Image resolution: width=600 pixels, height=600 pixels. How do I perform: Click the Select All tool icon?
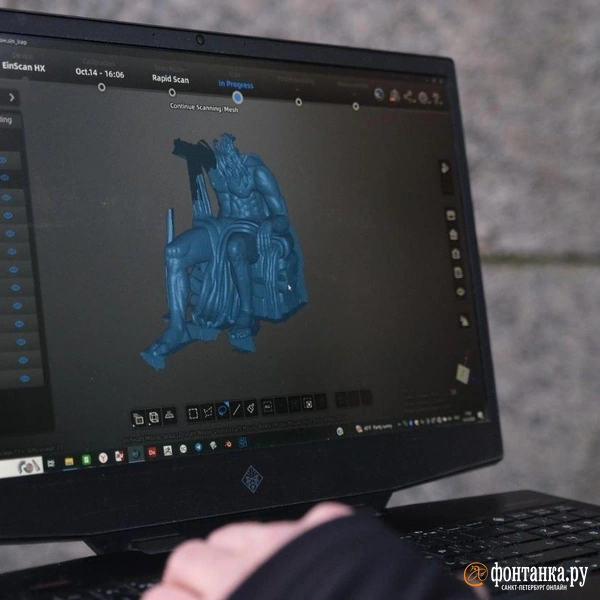(267, 406)
